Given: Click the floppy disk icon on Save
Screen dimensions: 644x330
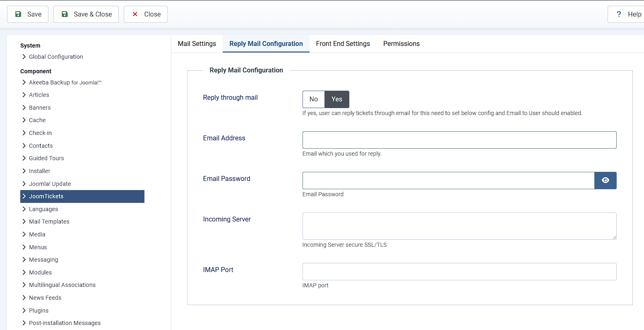Looking at the screenshot, I should pos(18,14).
